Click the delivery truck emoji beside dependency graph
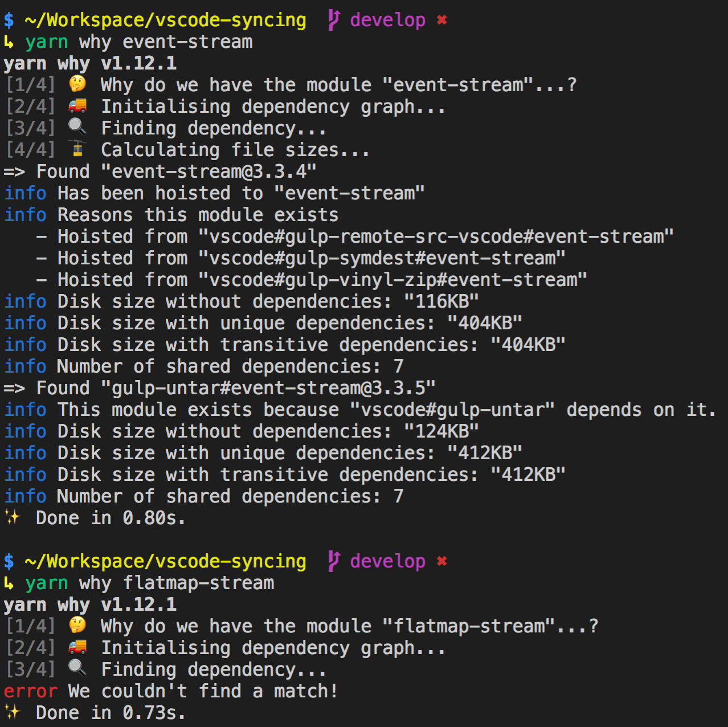728x727 pixels. click(x=79, y=106)
